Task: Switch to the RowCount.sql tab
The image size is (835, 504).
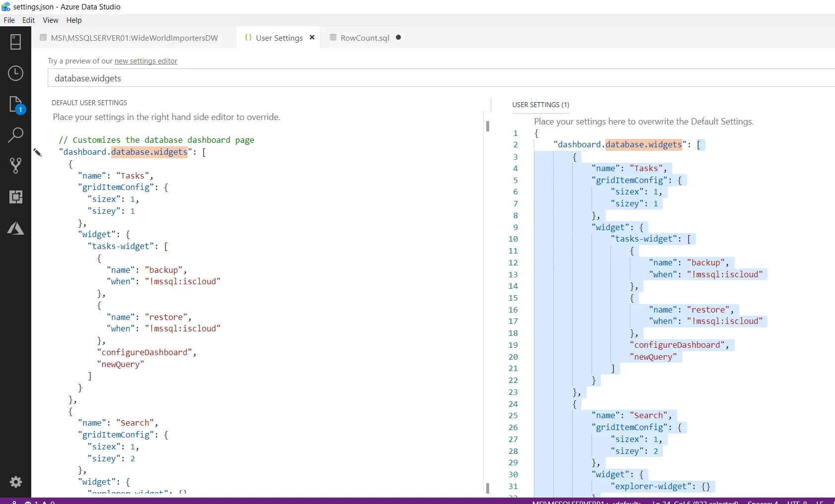Action: pos(365,38)
